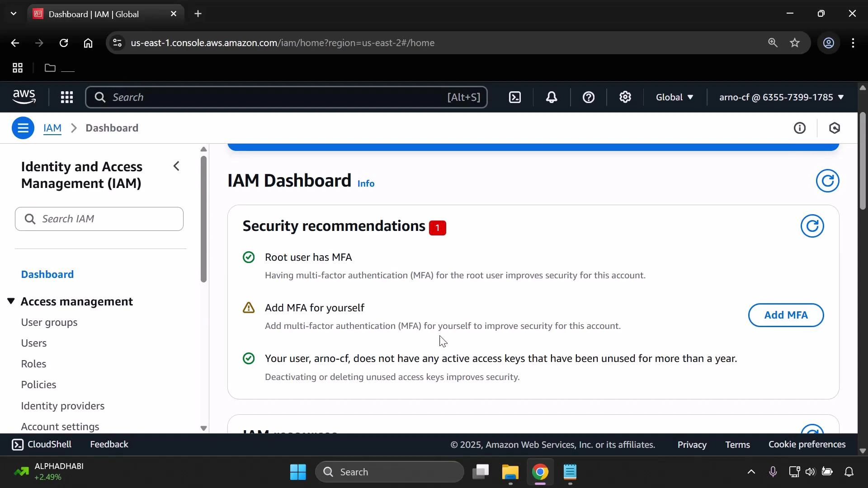The height and width of the screenshot is (488, 868).
Task: Click into the Search IAM field
Action: [x=99, y=219]
